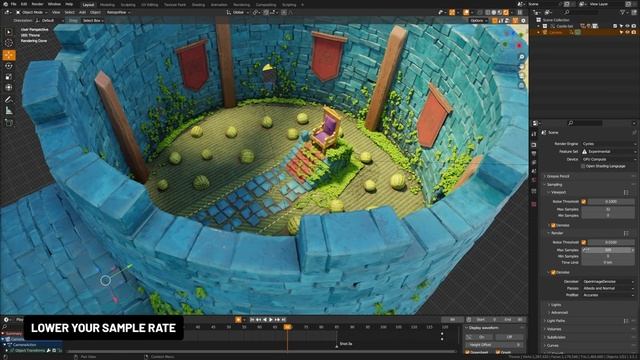Click the viewport zoom magnifier icon
The height and width of the screenshot is (360, 640).
(522, 57)
